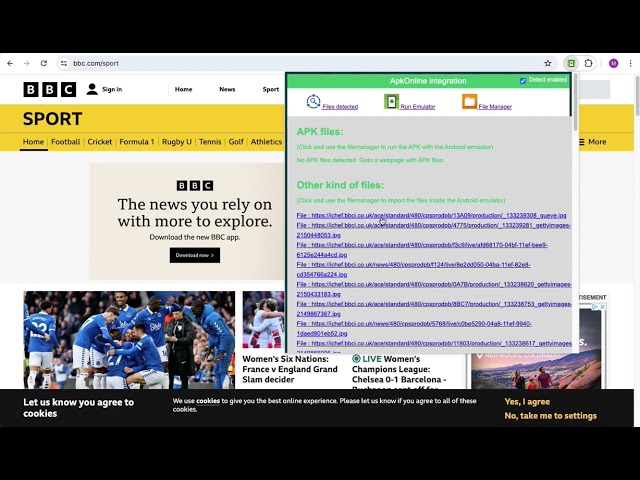Click the browser back arrow
This screenshot has height=480, width=640.
pyautogui.click(x=10, y=63)
